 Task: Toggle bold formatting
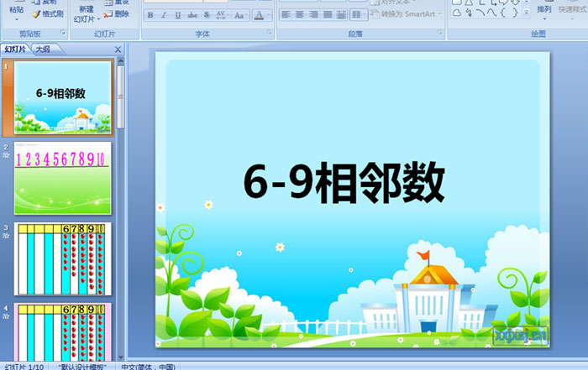(150, 15)
